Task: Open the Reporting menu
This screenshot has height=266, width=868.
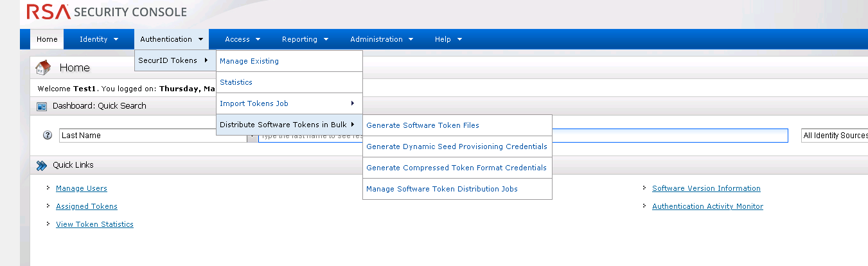Action: click(x=305, y=39)
